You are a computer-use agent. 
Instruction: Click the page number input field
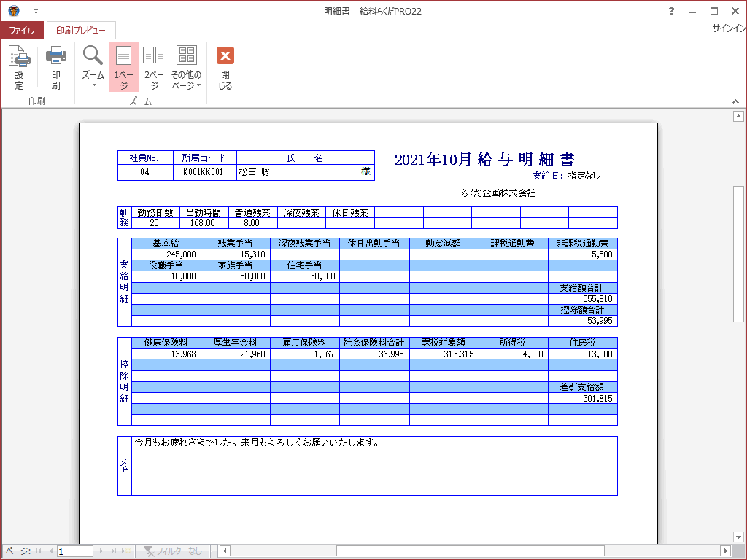74,551
